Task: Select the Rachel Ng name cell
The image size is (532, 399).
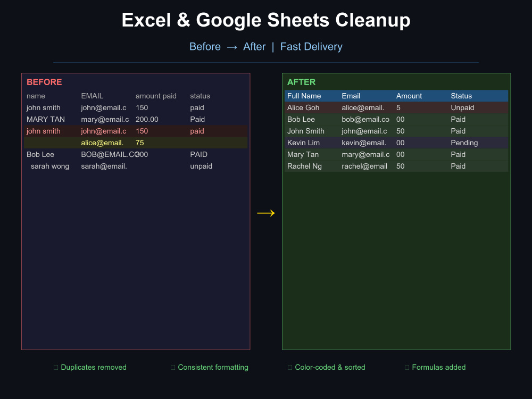Action: click(x=304, y=166)
